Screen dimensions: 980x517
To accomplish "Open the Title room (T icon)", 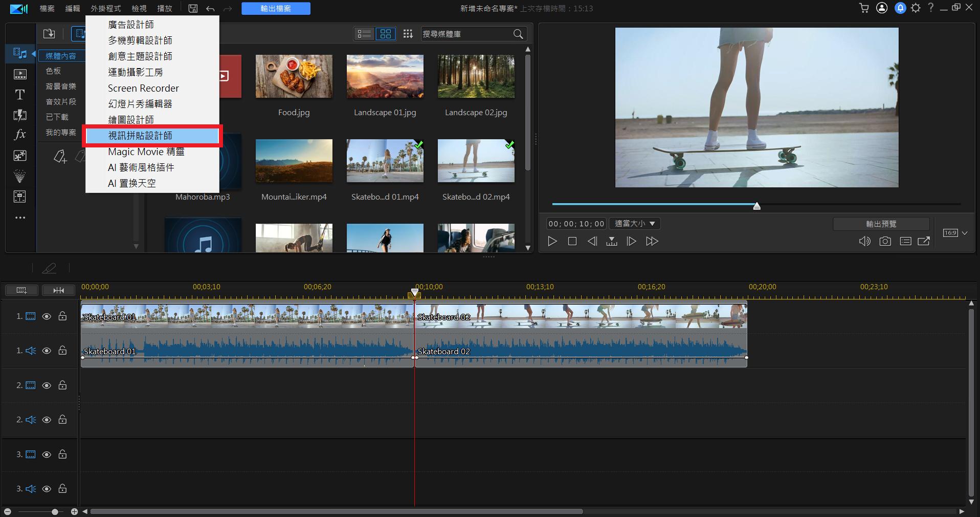I will point(19,95).
